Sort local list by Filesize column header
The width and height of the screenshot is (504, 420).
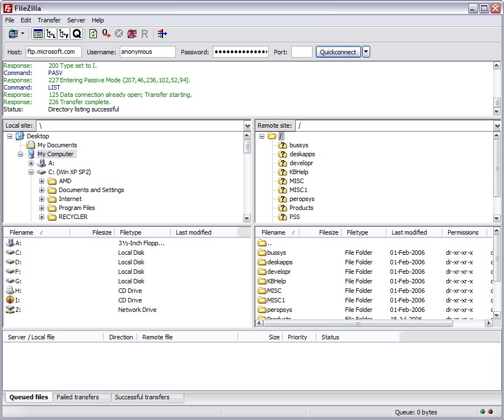click(92, 232)
